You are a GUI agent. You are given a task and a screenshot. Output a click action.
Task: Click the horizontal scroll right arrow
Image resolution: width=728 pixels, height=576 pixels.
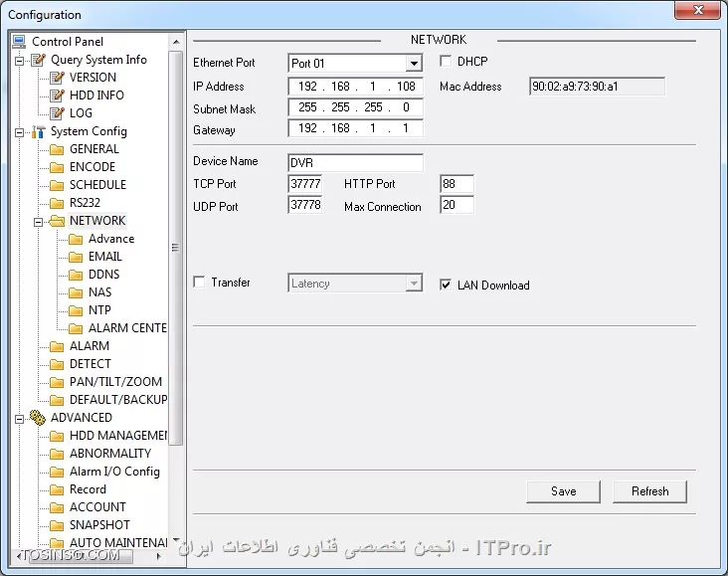159,556
